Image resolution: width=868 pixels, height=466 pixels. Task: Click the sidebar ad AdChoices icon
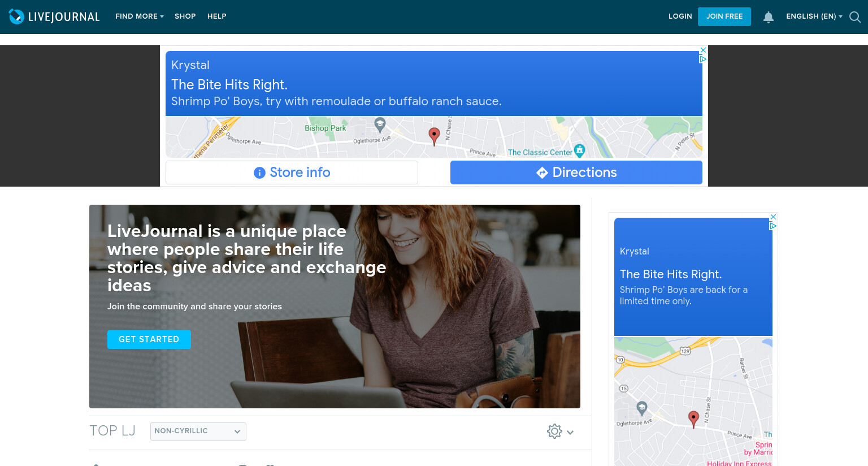774,226
